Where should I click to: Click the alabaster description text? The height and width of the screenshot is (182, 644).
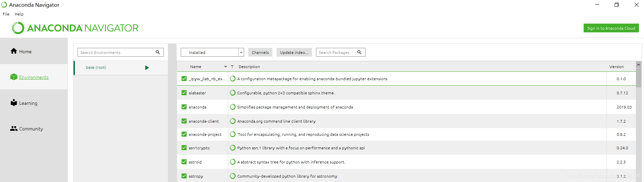(286, 93)
